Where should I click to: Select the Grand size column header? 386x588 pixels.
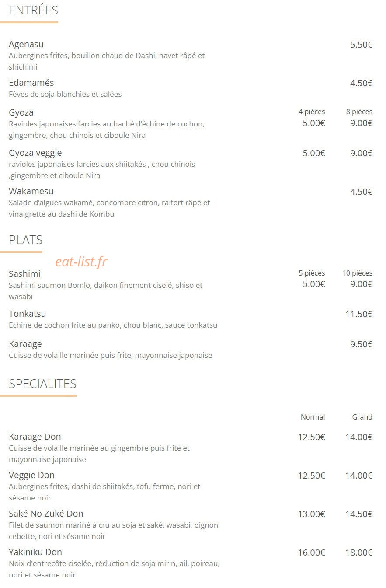coord(362,417)
